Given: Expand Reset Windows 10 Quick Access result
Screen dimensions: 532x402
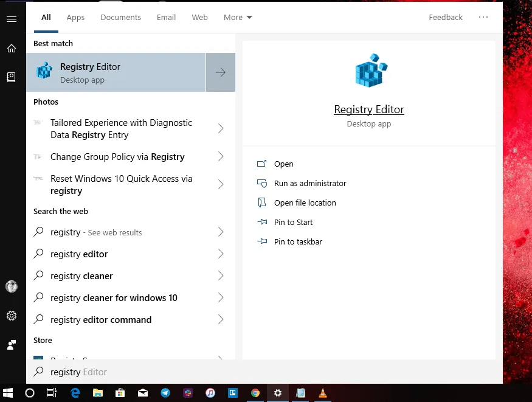Looking at the screenshot, I should pos(221,184).
